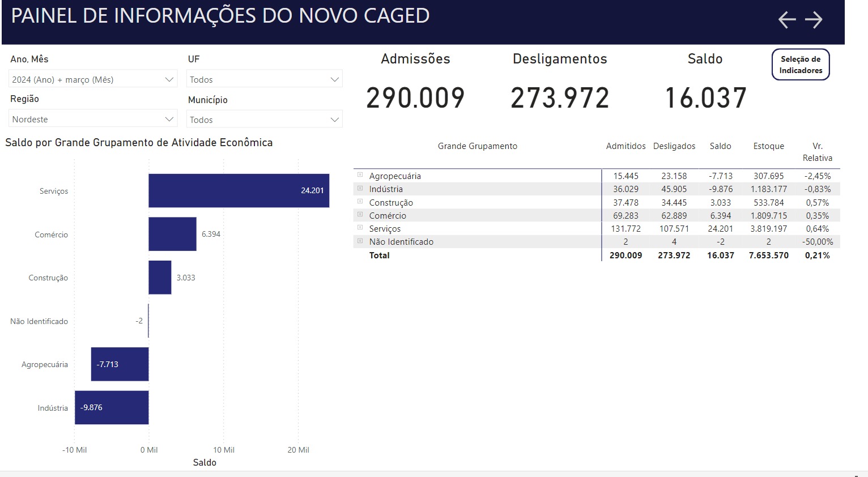Expand the Comércio row plus icon
The height and width of the screenshot is (477, 868).
pyautogui.click(x=360, y=215)
